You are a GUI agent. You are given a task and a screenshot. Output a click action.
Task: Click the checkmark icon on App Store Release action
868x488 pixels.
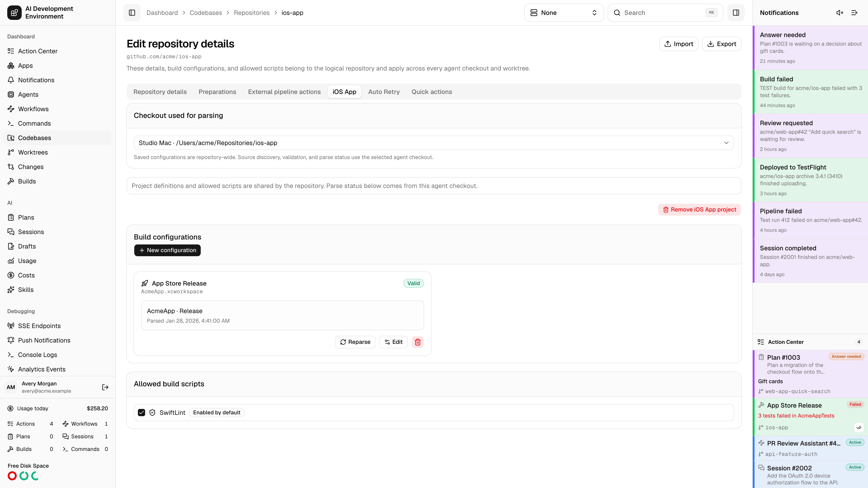pos(859,427)
